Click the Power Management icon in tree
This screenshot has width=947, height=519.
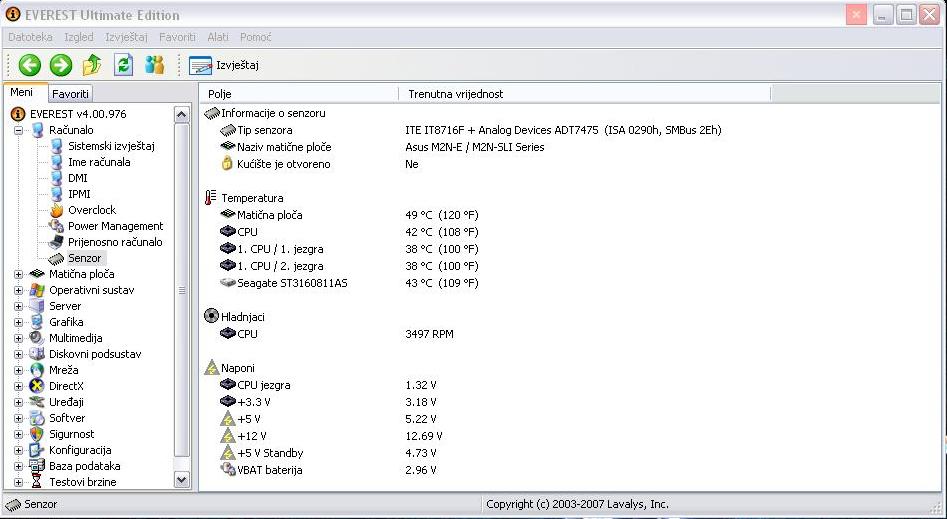(56, 226)
